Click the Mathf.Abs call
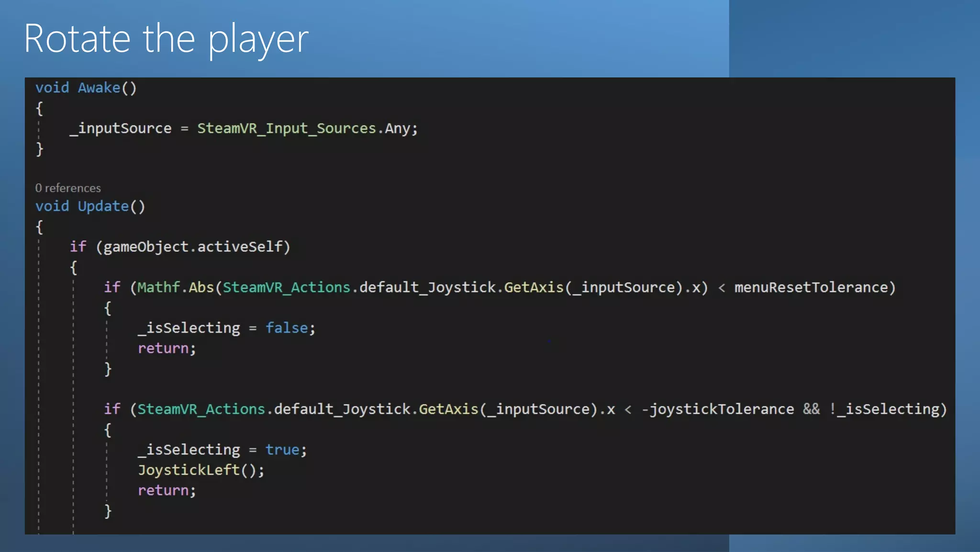 click(x=175, y=287)
